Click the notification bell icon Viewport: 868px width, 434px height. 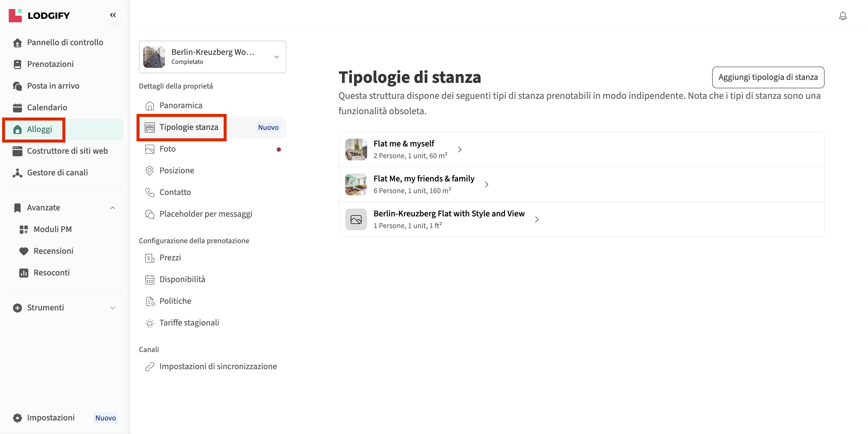[x=842, y=16]
